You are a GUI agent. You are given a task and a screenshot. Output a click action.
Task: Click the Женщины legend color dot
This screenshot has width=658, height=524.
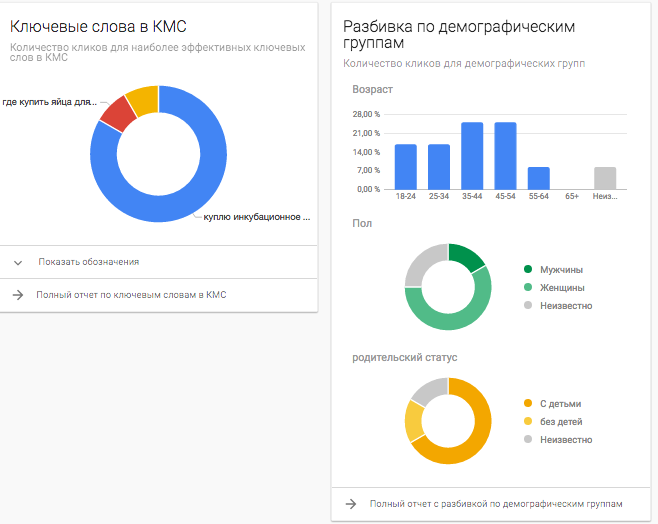coord(528,287)
